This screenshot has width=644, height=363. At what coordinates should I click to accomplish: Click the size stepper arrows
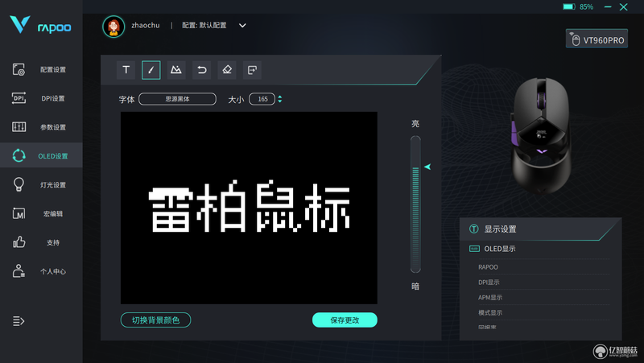pyautogui.click(x=279, y=99)
